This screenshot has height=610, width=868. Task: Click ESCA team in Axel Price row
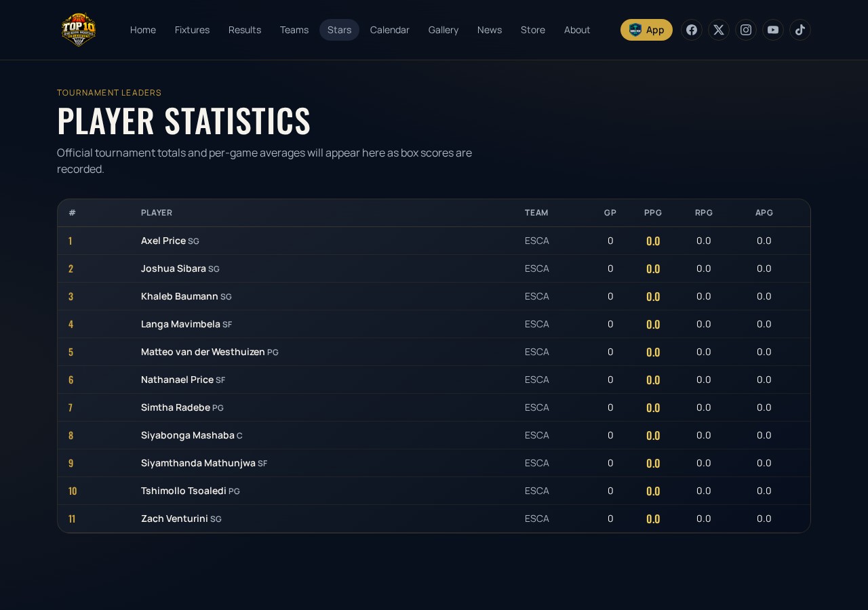pos(537,241)
